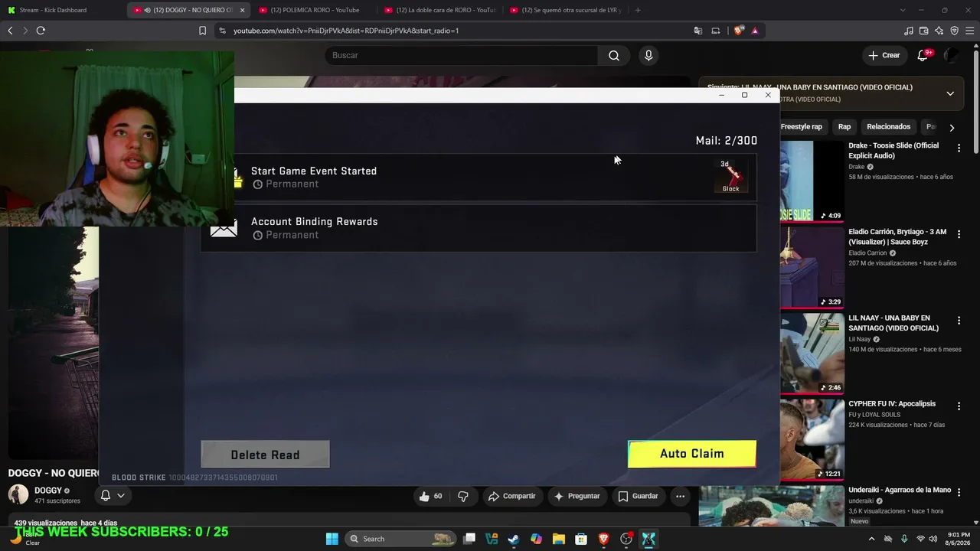
Task: Open the Glock reward attachment icon
Action: coord(731,176)
